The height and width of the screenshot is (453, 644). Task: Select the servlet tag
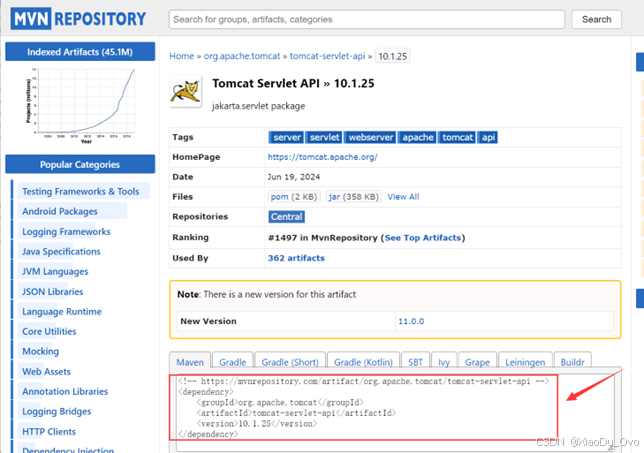[324, 137]
